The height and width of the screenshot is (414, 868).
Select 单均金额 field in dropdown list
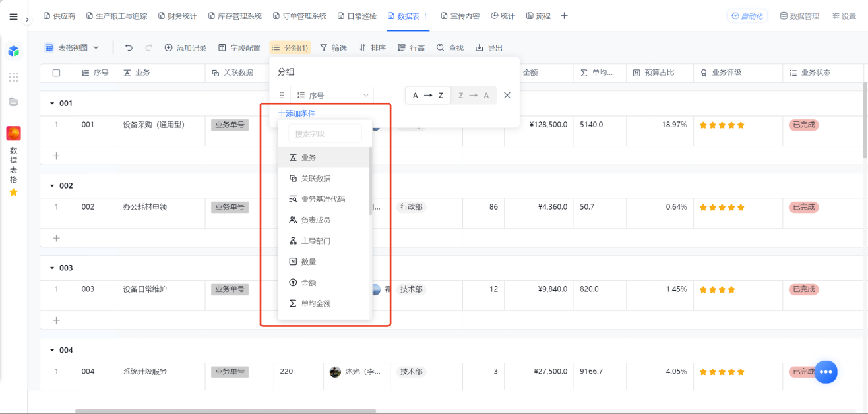pyautogui.click(x=323, y=303)
